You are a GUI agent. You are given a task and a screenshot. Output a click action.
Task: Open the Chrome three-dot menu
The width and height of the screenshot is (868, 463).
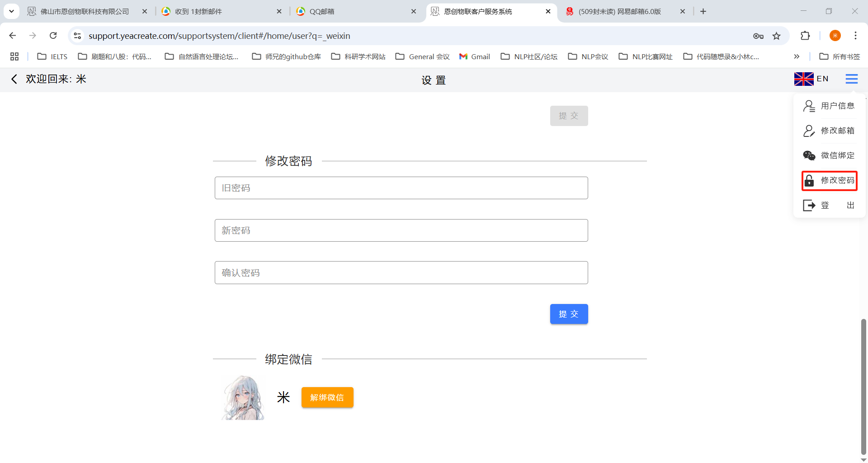tap(855, 36)
